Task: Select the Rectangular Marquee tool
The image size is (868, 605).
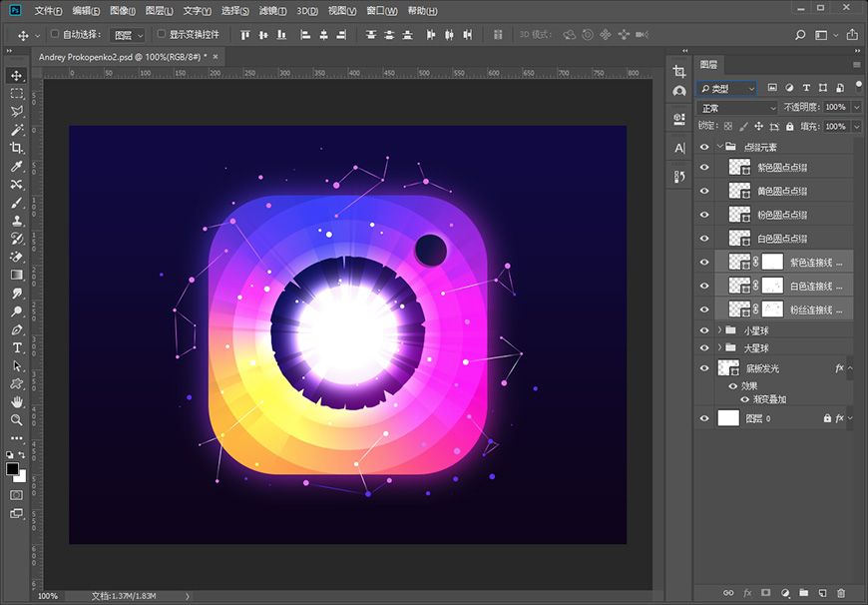Action: (x=17, y=93)
